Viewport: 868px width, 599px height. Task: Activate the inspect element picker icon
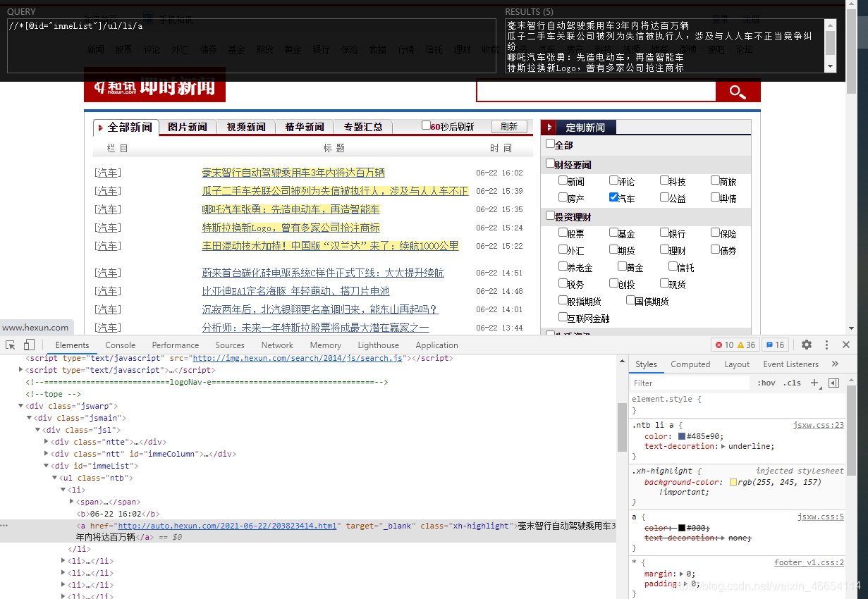(11, 345)
